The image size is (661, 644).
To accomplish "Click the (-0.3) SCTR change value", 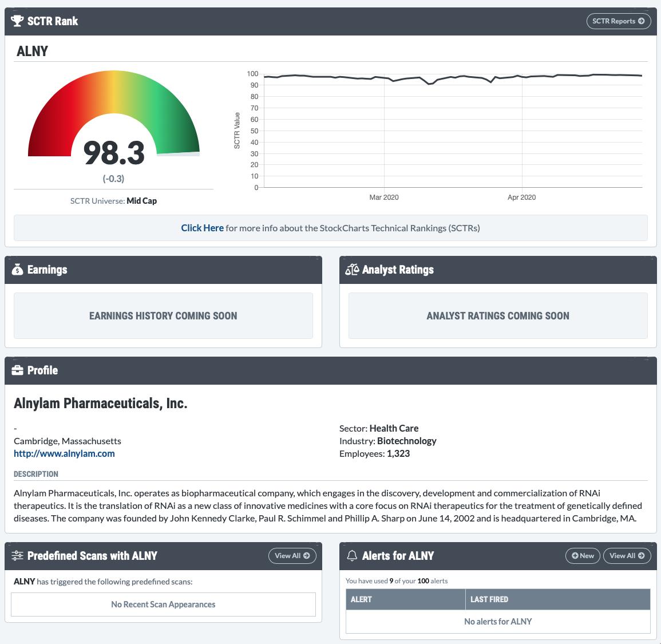I will 113,179.
